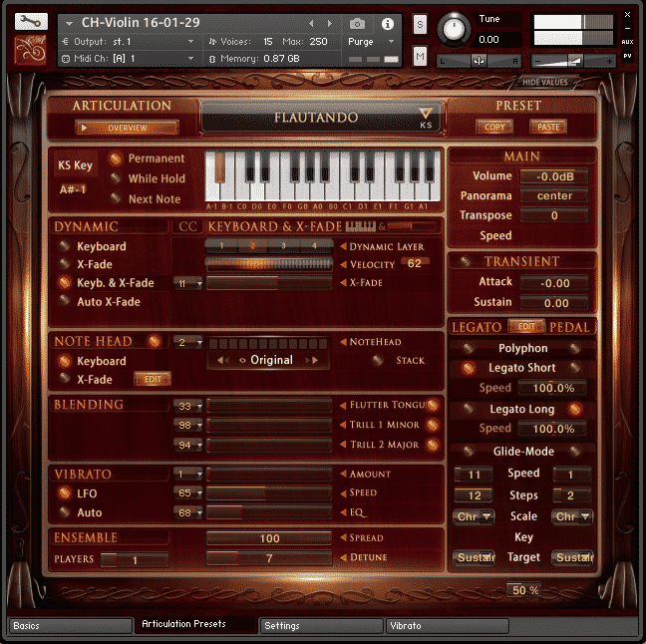Click the ensemble Detune slider

point(269,558)
